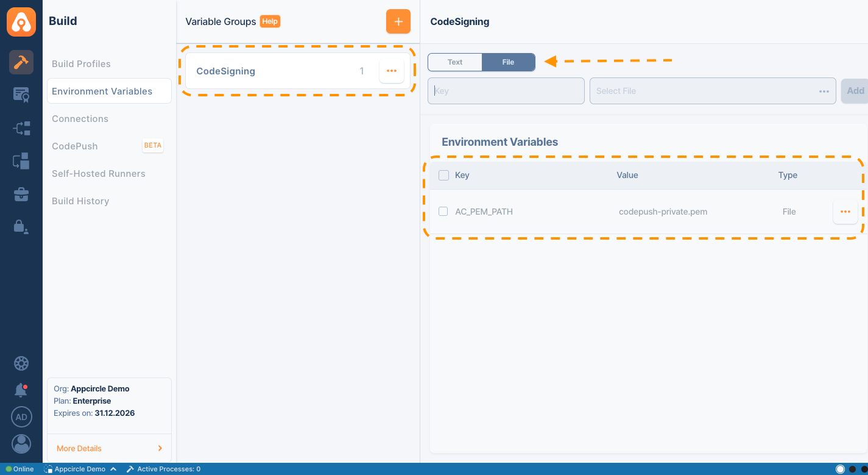This screenshot has width=868, height=475.
Task: Open the CodePush menu item
Action: point(75,146)
